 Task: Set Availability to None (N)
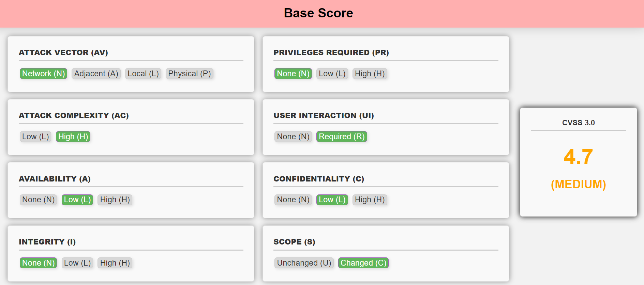click(38, 200)
